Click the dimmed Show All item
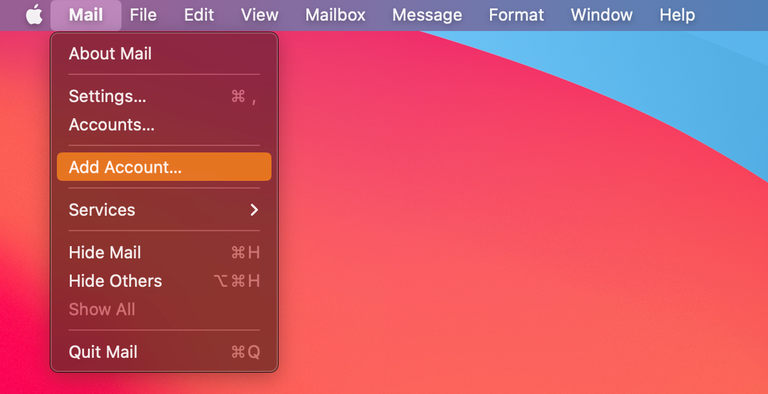This screenshot has height=394, width=768. [164, 309]
